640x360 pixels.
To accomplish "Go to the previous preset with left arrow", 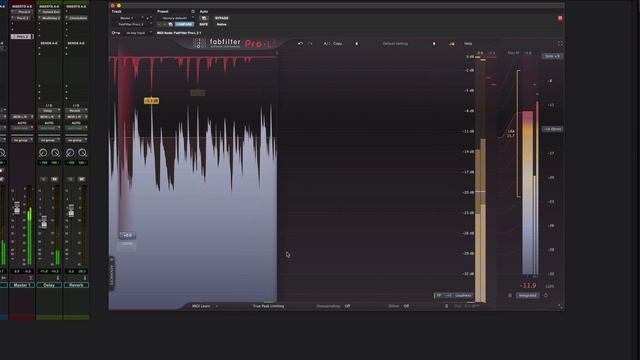I will pyautogui.click(x=356, y=44).
